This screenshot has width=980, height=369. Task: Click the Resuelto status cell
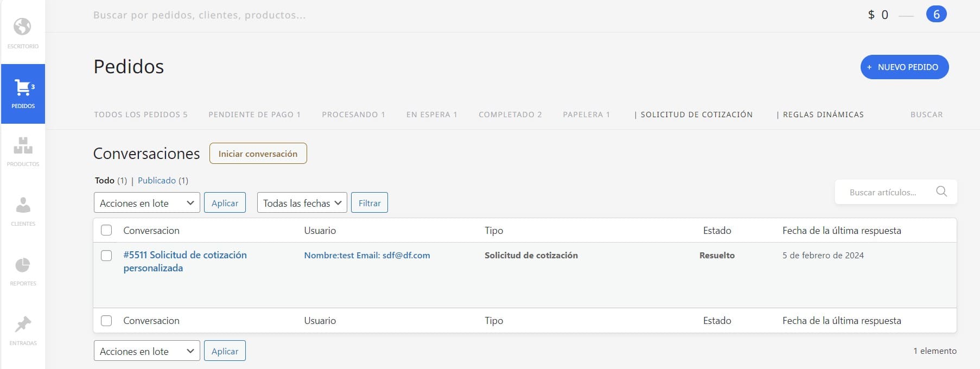(717, 255)
